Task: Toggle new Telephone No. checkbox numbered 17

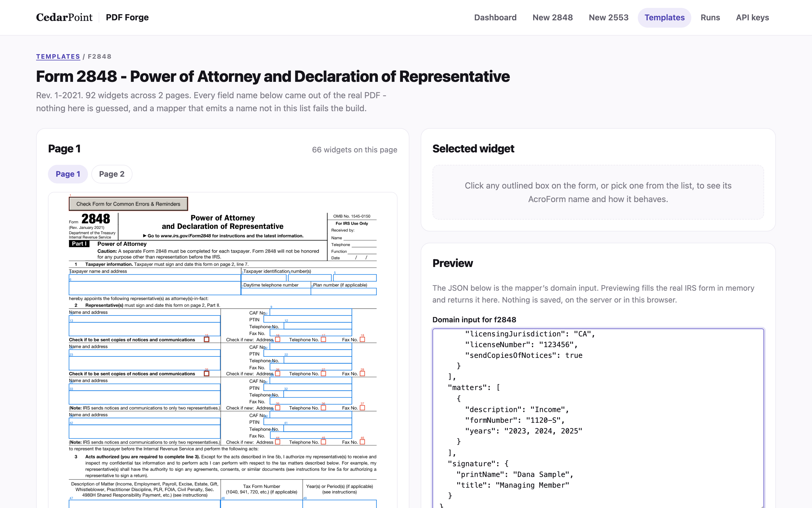Action: (323, 340)
